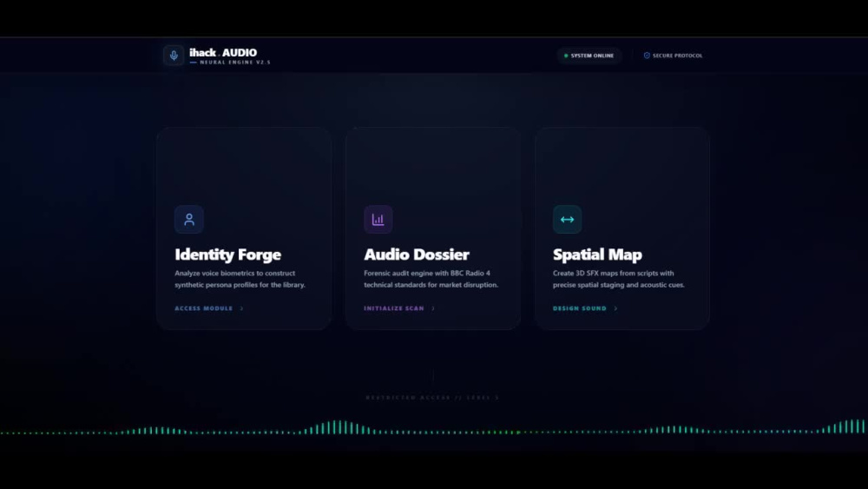
Task: Click the DESIGN SOUND link
Action: 580,308
